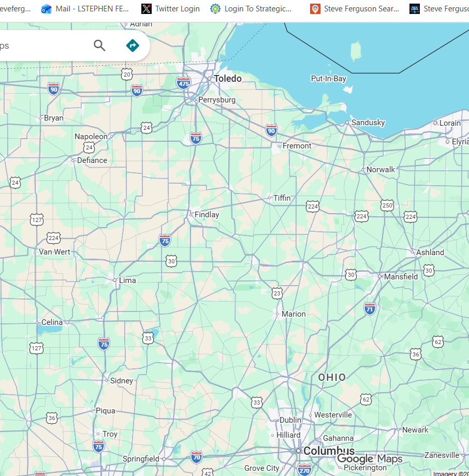Open the Login To Strategic bookmark

point(251,9)
